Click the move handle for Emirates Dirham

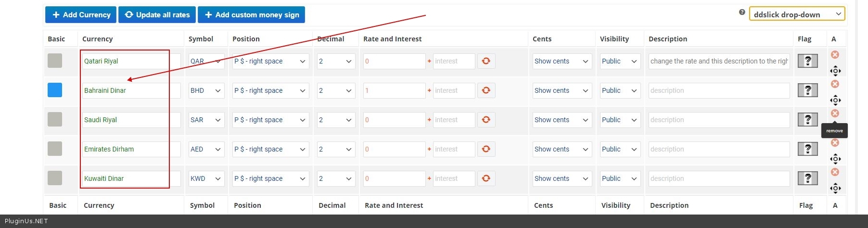coord(835,159)
